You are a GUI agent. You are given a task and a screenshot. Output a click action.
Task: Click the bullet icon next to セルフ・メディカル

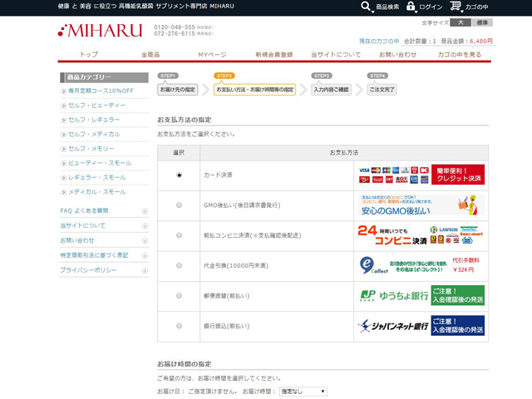[x=63, y=135]
